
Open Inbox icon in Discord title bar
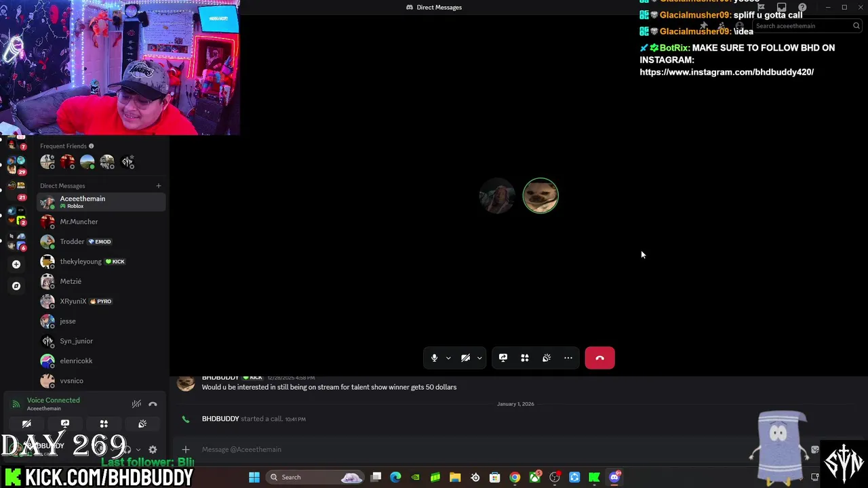coord(781,7)
